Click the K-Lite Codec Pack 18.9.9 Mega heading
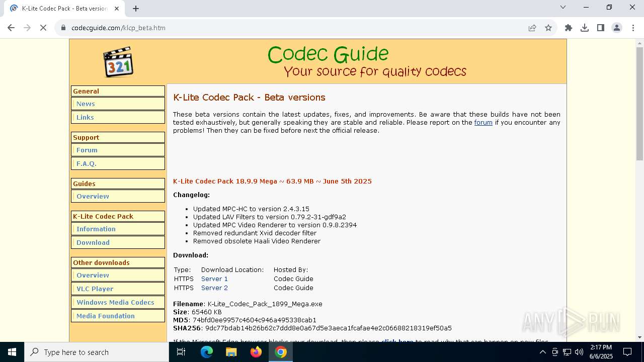The width and height of the screenshot is (644, 362). (272, 181)
